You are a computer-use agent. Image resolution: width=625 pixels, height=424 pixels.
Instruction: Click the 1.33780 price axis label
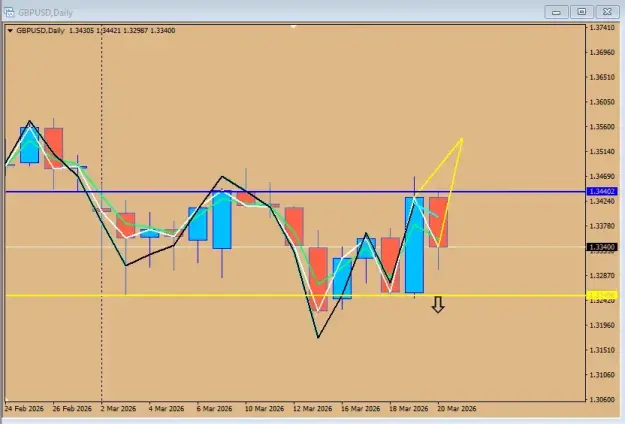pos(602,226)
